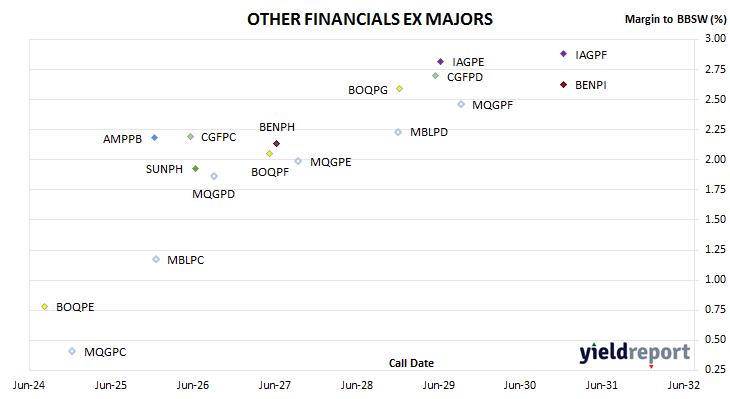The width and height of the screenshot is (730, 399).
Task: Click the Jun-28 x-axis tick label
Action: tap(357, 385)
